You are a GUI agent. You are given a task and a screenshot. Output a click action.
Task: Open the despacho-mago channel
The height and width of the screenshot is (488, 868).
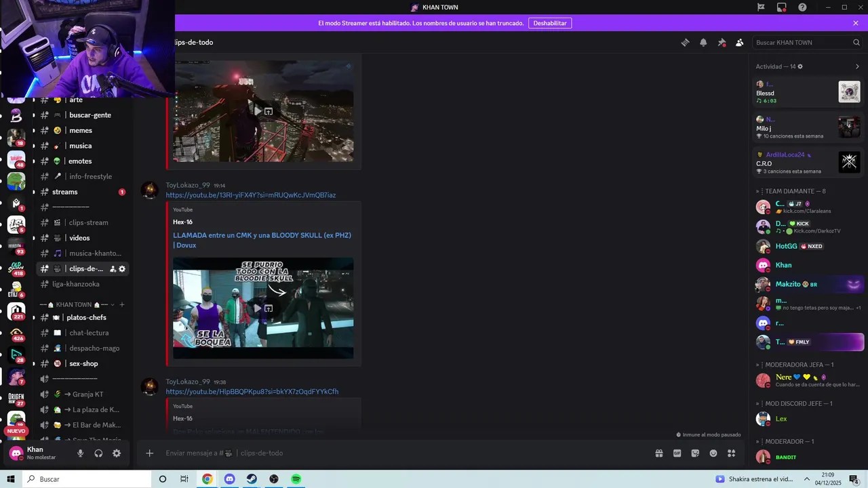coord(82,348)
